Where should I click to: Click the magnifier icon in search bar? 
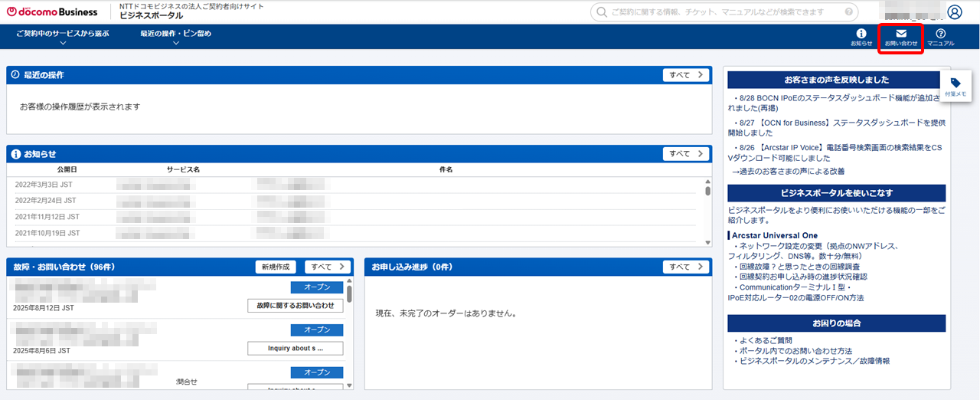coord(603,12)
